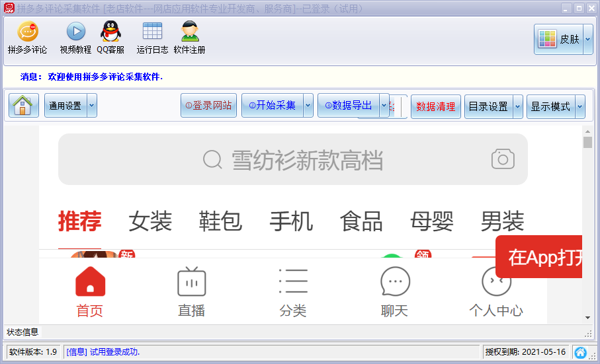Image resolution: width=600 pixels, height=364 pixels.
Task: Open 软件注册 registration icon
Action: click(189, 38)
